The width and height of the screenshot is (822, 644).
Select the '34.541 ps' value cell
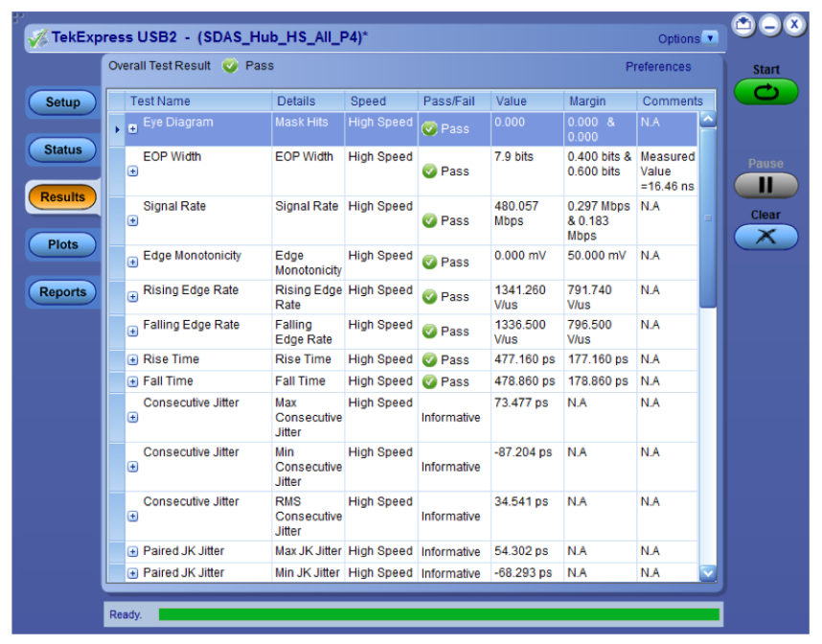point(527,517)
